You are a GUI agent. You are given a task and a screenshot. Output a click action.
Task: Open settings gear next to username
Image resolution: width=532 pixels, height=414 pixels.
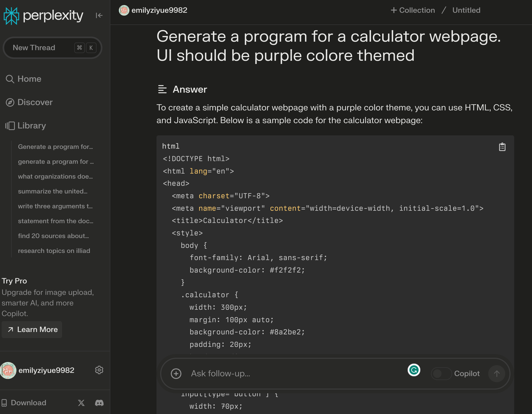99,370
